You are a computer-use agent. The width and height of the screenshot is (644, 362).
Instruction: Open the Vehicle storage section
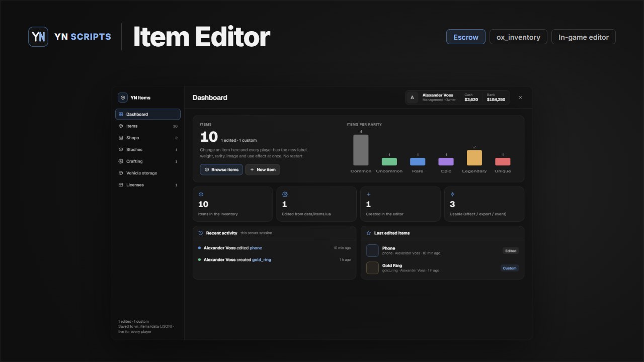click(x=148, y=173)
